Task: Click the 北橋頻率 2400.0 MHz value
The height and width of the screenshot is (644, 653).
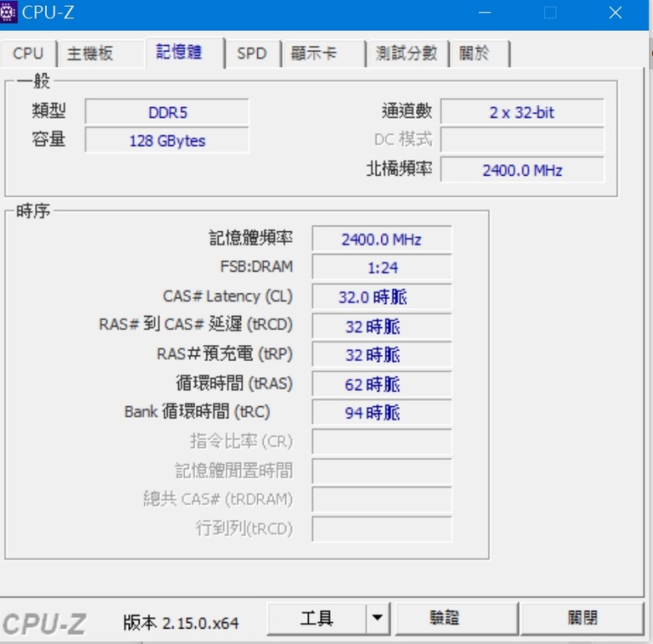Action: tap(522, 170)
